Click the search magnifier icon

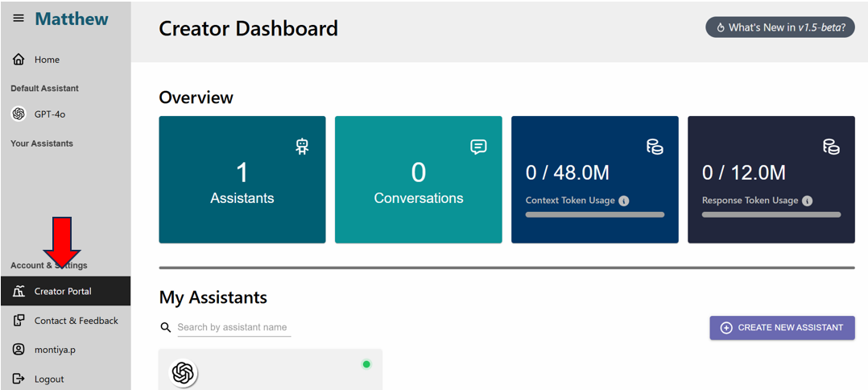166,327
